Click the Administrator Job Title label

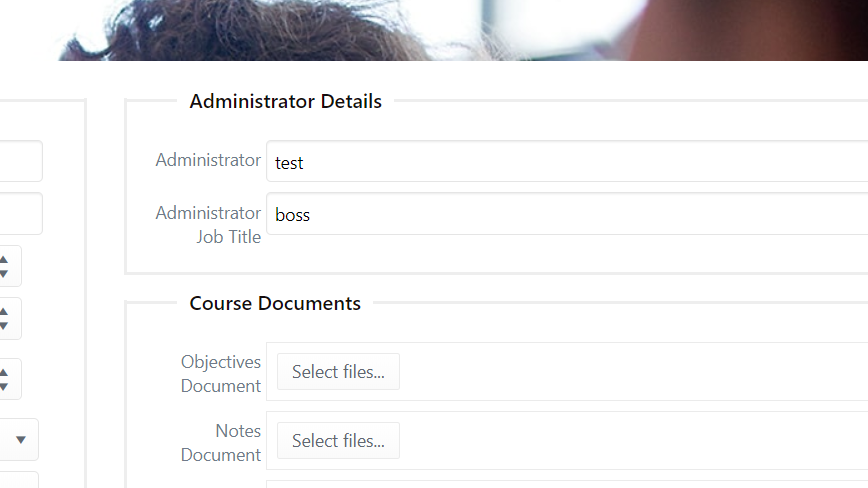pyautogui.click(x=208, y=225)
